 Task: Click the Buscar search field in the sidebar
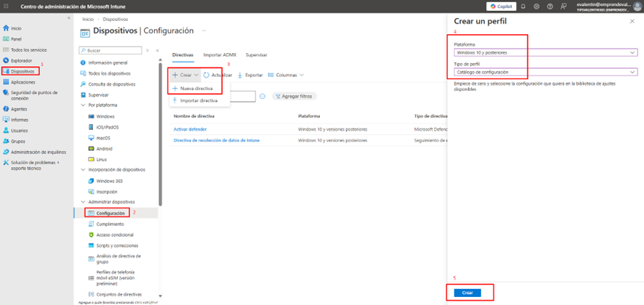(x=110, y=51)
